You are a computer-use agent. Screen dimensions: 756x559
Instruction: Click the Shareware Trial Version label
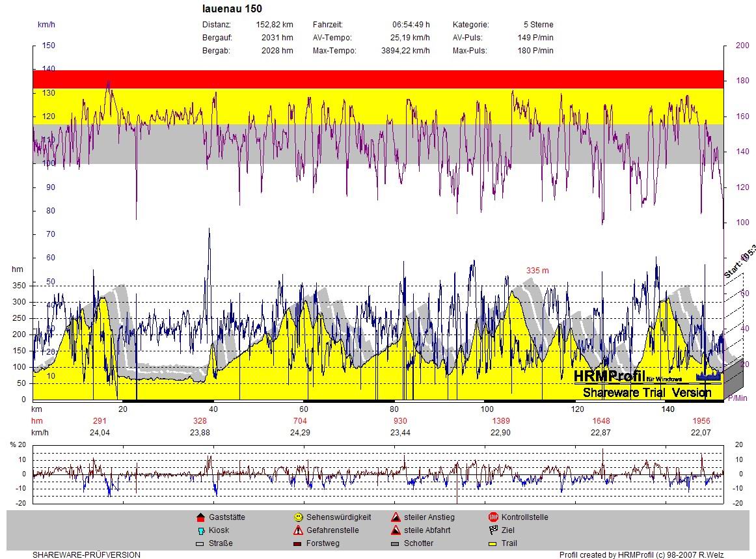point(647,392)
